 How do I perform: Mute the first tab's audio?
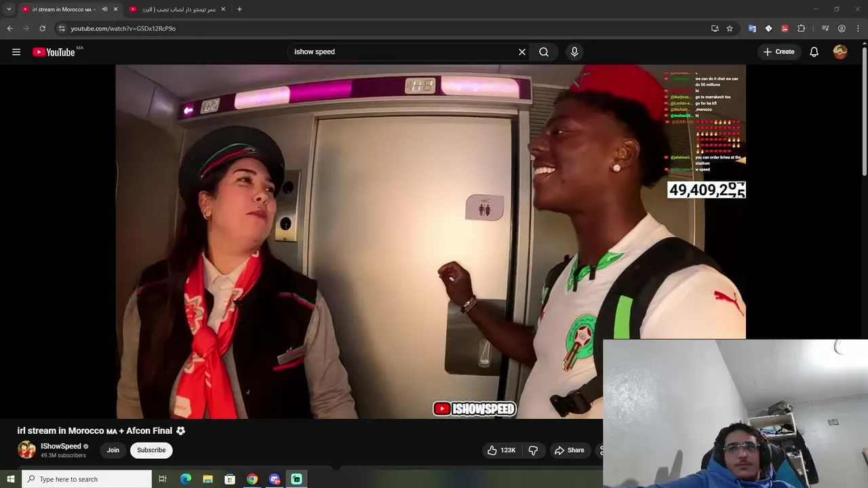point(104,9)
